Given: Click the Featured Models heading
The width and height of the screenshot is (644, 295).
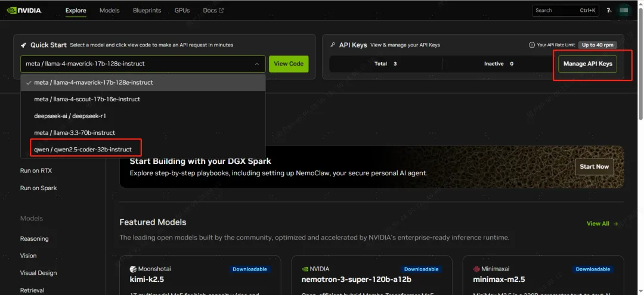Looking at the screenshot, I should click(x=153, y=222).
